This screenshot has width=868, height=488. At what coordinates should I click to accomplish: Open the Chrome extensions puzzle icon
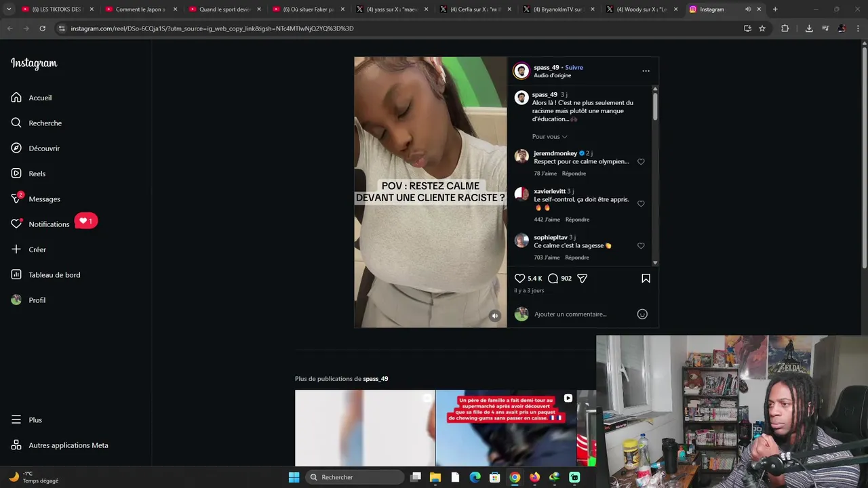pyautogui.click(x=785, y=28)
